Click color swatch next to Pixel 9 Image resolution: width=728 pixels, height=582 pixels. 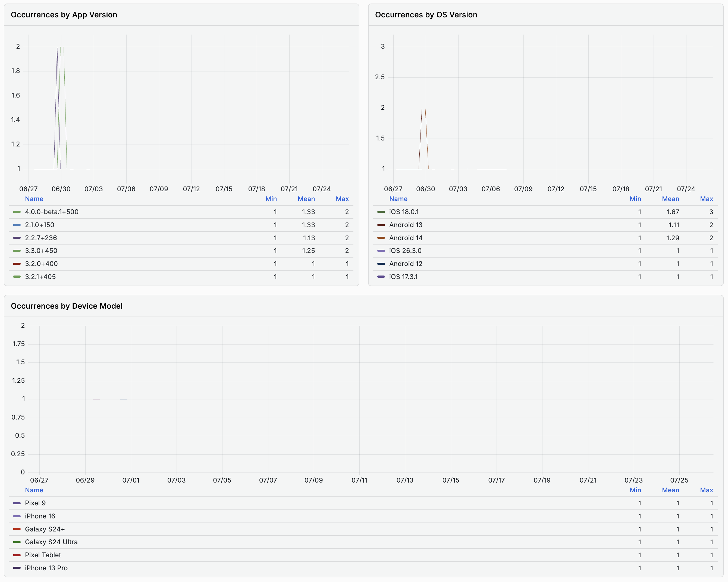[x=17, y=503]
